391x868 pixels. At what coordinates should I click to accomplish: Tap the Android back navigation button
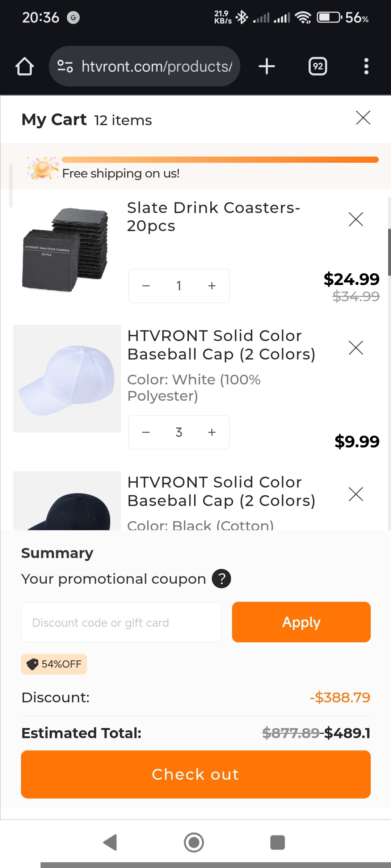tap(110, 842)
